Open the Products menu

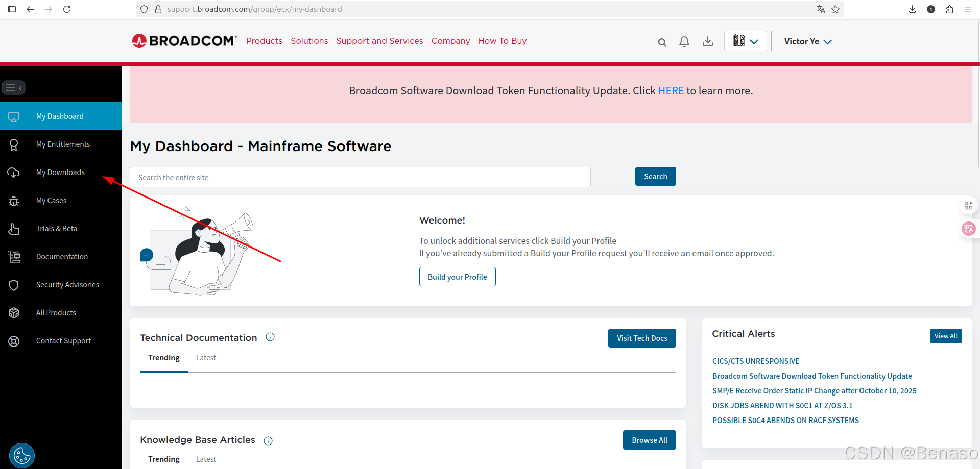tap(264, 41)
